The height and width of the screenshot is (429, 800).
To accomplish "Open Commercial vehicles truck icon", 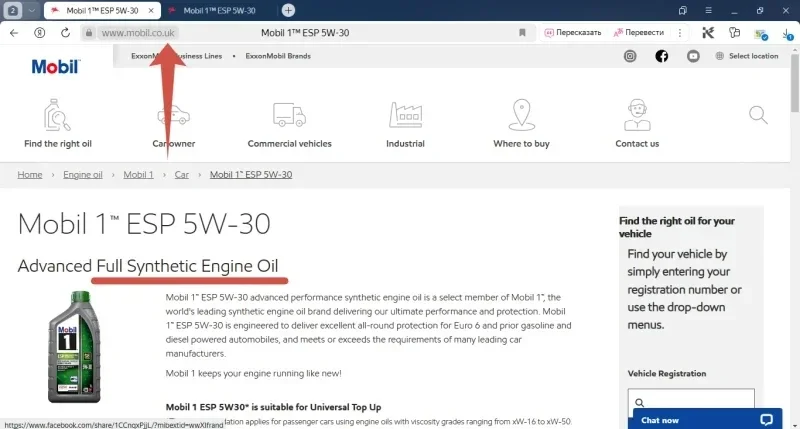I will point(289,116).
